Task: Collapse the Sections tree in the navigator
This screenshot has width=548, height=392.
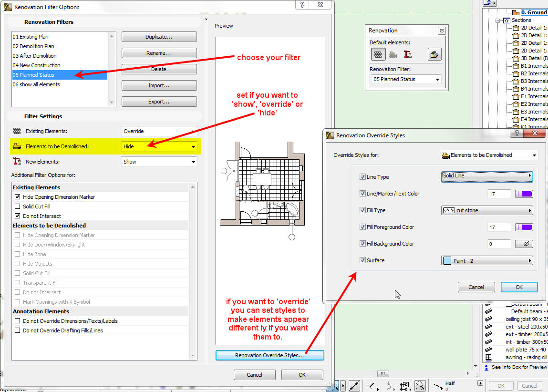Action: click(497, 21)
